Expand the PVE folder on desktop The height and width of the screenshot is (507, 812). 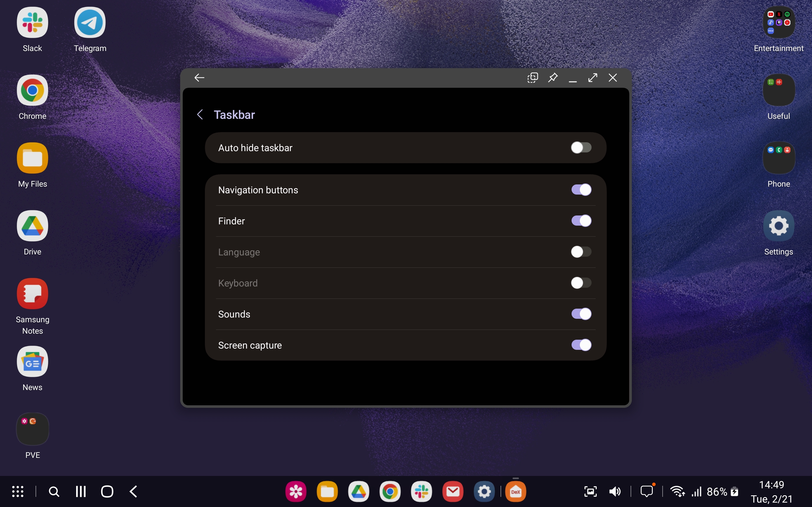point(33,429)
